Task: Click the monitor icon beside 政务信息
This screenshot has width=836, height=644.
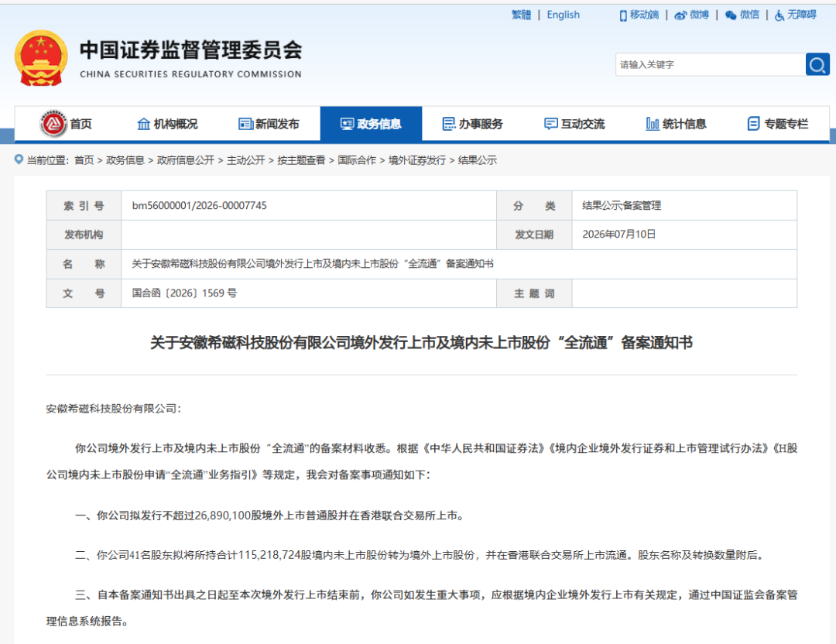Action: click(347, 124)
